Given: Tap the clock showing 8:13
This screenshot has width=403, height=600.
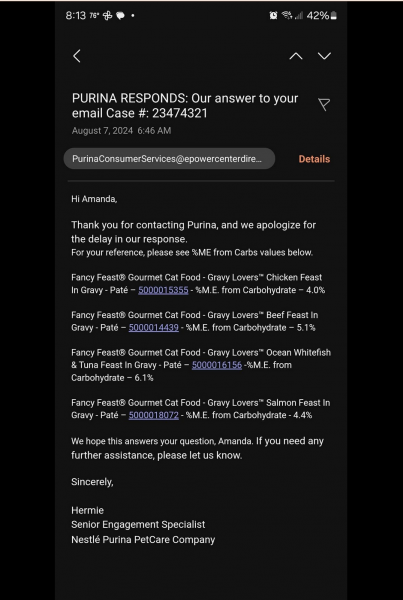Looking at the screenshot, I should (76, 15).
